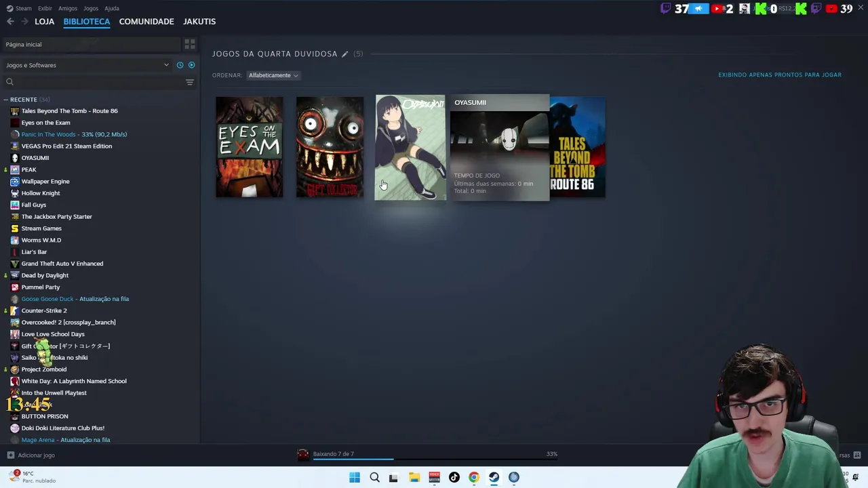Open the OYASUMII anime girl cover
Image resolution: width=868 pixels, height=488 pixels.
click(410, 148)
